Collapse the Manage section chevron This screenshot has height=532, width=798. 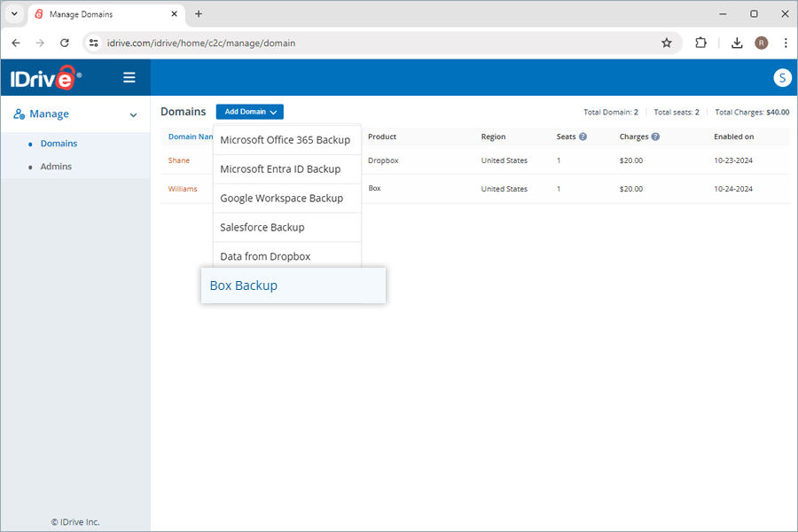pos(133,114)
